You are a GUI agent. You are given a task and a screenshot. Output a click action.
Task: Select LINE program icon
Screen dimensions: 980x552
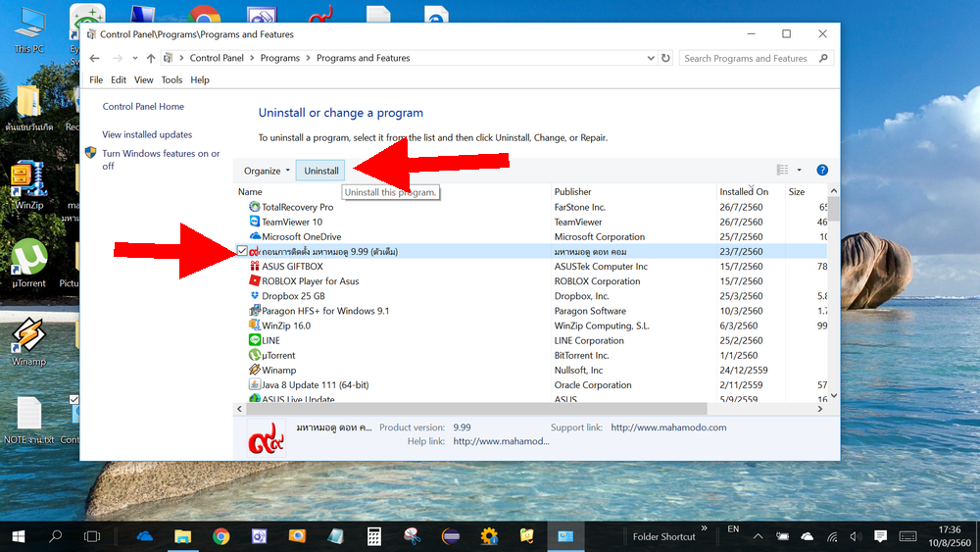(255, 340)
